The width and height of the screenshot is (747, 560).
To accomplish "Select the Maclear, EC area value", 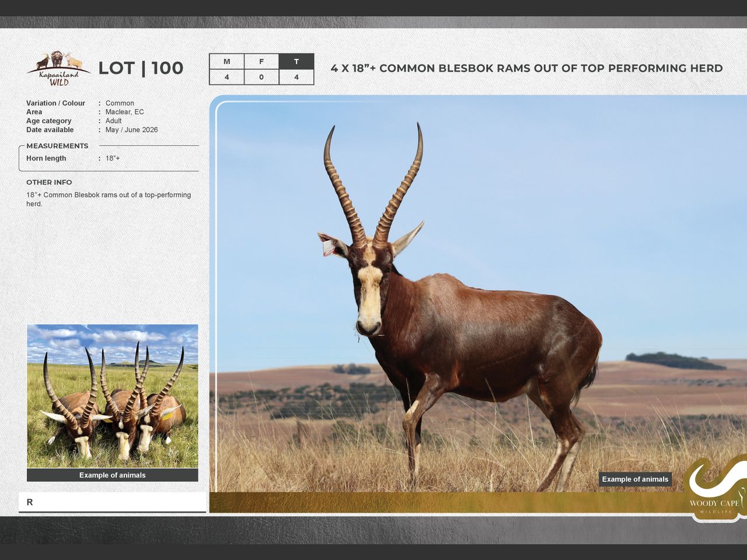I will point(124,112).
